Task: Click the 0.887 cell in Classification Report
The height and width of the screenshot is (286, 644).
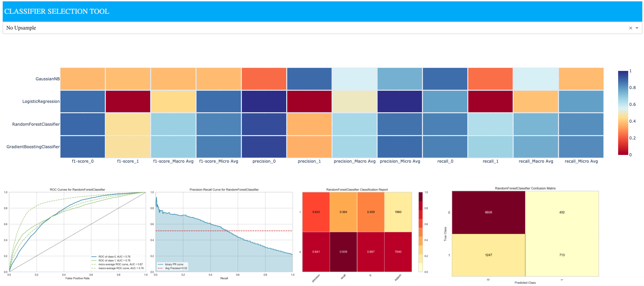Action: click(x=371, y=252)
